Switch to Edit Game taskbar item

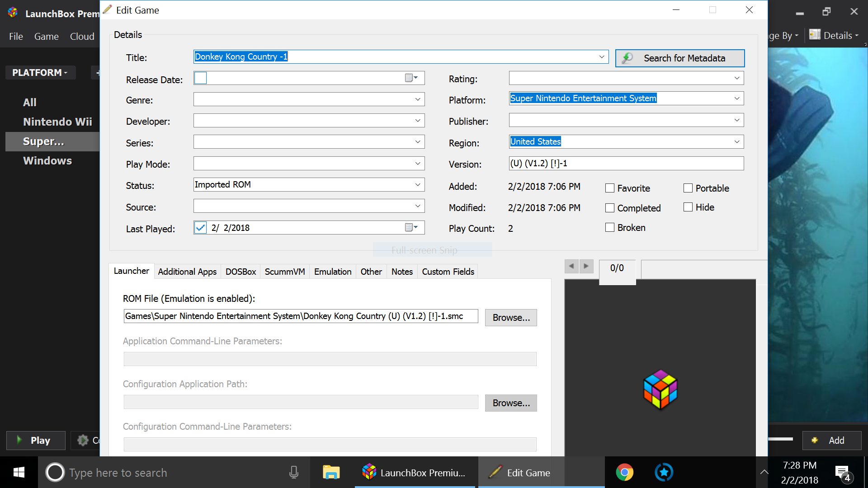[x=542, y=473]
